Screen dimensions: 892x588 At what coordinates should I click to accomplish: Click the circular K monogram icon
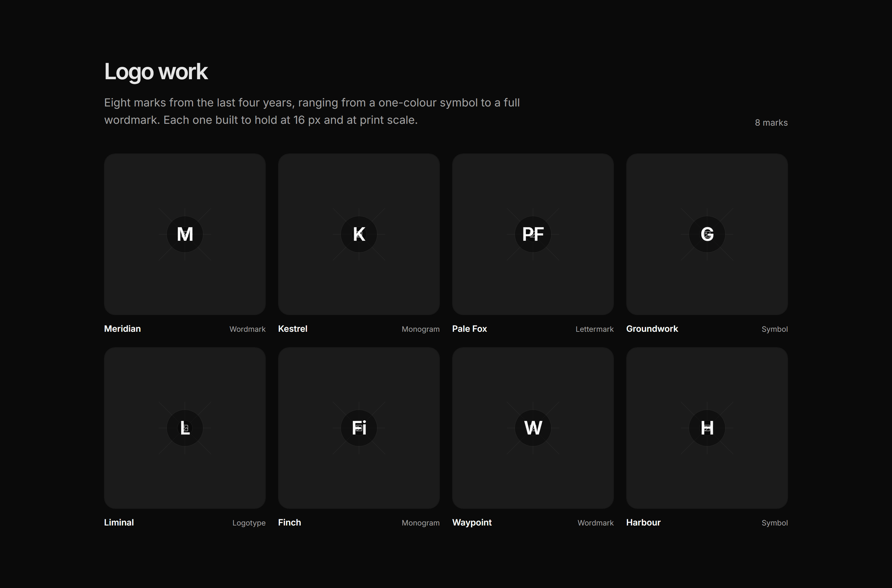coord(359,234)
